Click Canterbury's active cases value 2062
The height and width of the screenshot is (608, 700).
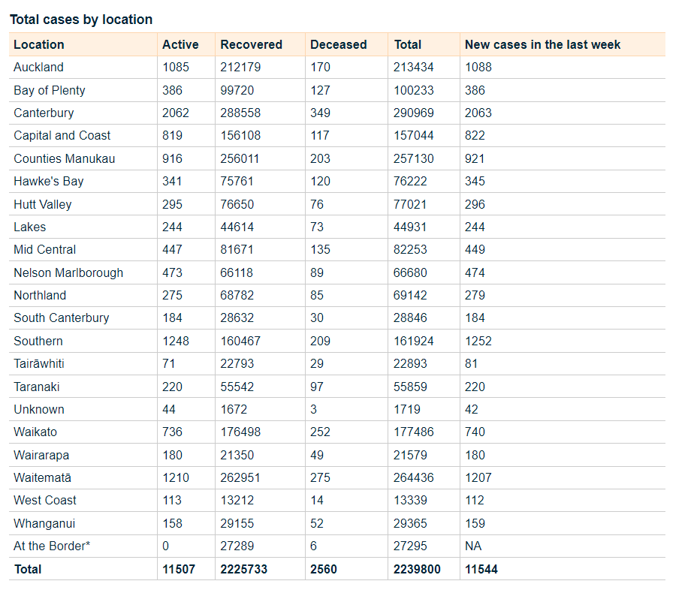click(x=176, y=113)
